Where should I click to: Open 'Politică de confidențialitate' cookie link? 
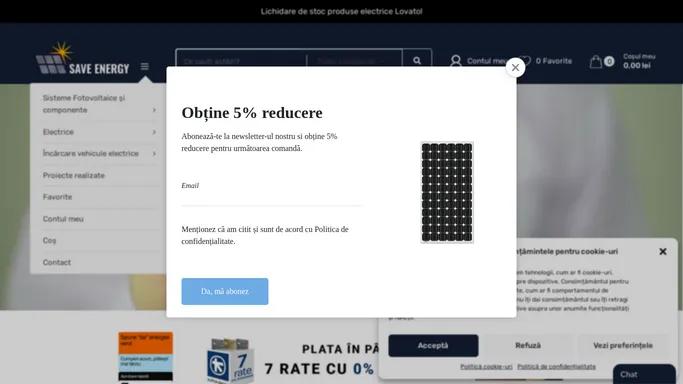[556, 367]
